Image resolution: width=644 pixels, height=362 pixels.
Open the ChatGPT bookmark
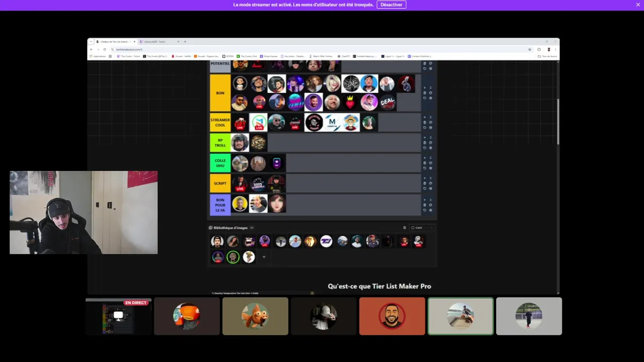pos(344,56)
